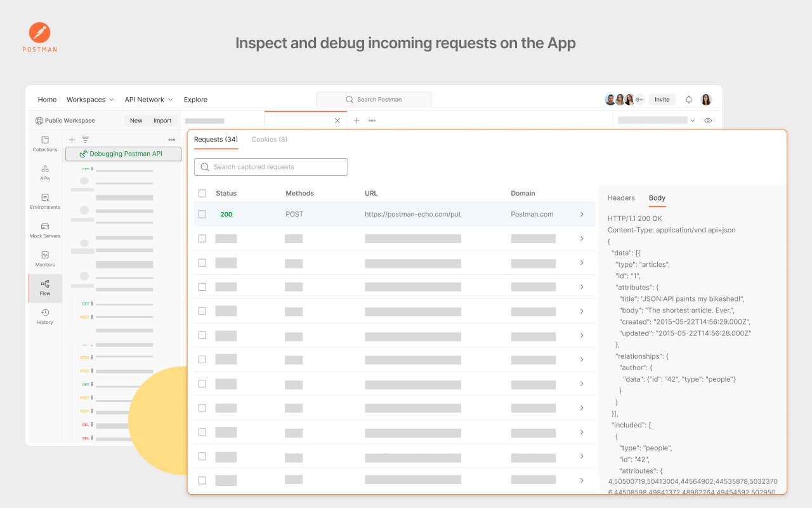Open the Collections sidebar icon

[x=45, y=144]
